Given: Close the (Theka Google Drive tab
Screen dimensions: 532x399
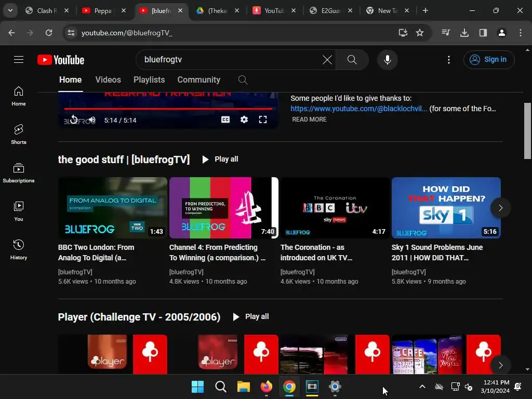Looking at the screenshot, I should 237,10.
